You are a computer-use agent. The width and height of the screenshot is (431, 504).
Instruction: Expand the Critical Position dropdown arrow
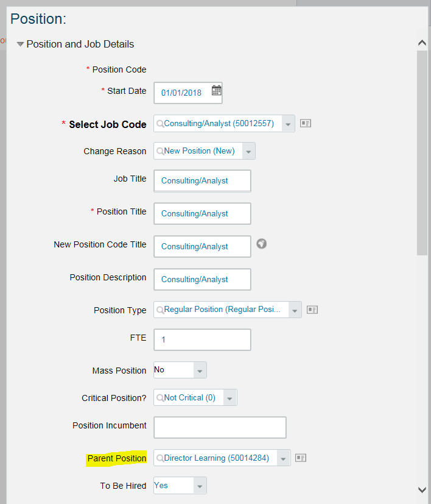230,397
